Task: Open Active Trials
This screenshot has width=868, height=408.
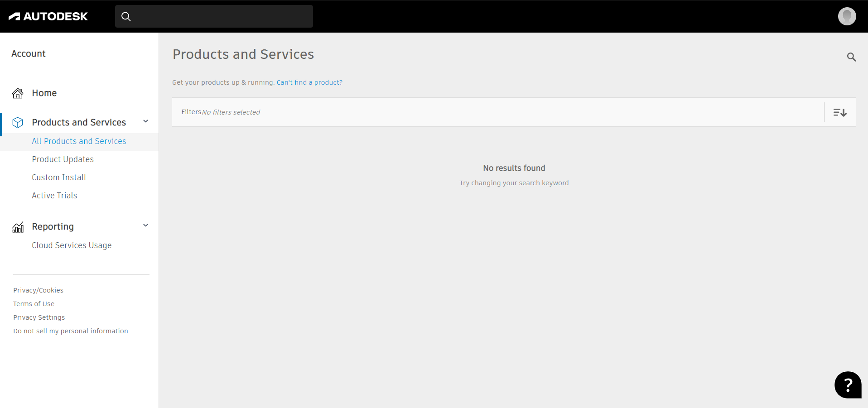Action: 54,196
